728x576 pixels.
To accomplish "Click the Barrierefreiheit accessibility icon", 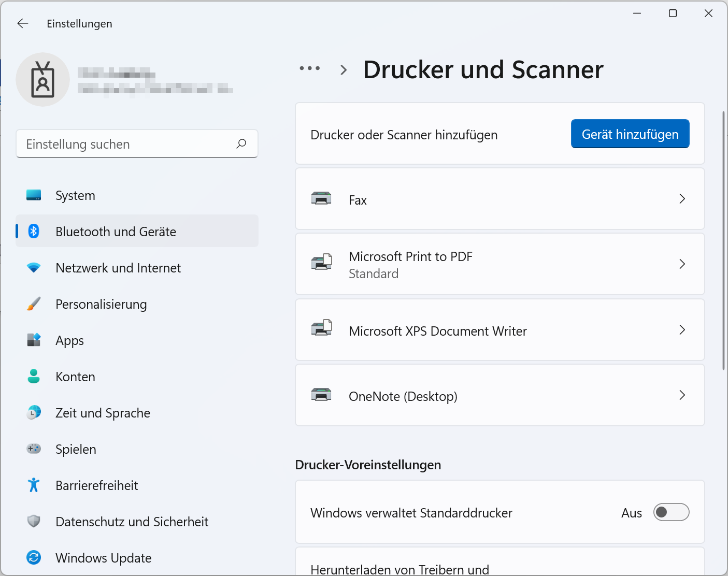I will click(x=34, y=485).
